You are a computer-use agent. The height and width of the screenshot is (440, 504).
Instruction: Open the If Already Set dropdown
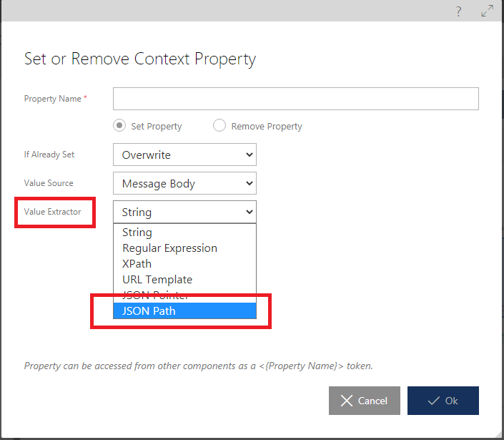[184, 155]
